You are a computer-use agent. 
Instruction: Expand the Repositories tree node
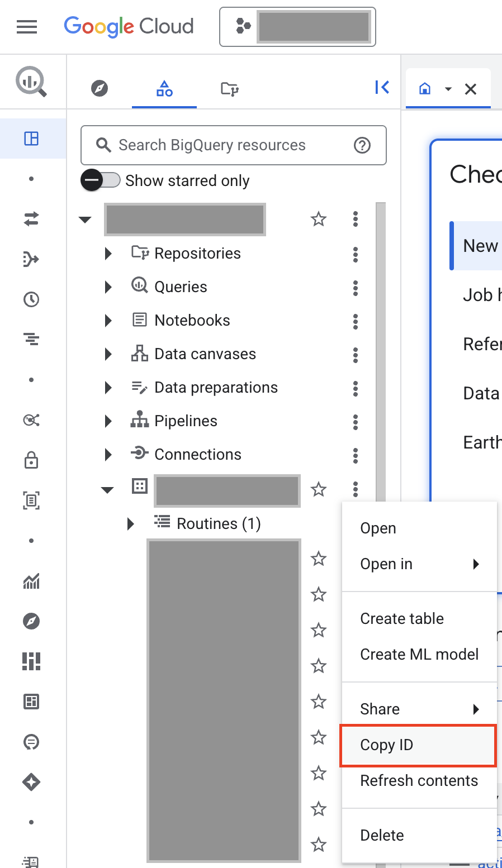(x=108, y=254)
